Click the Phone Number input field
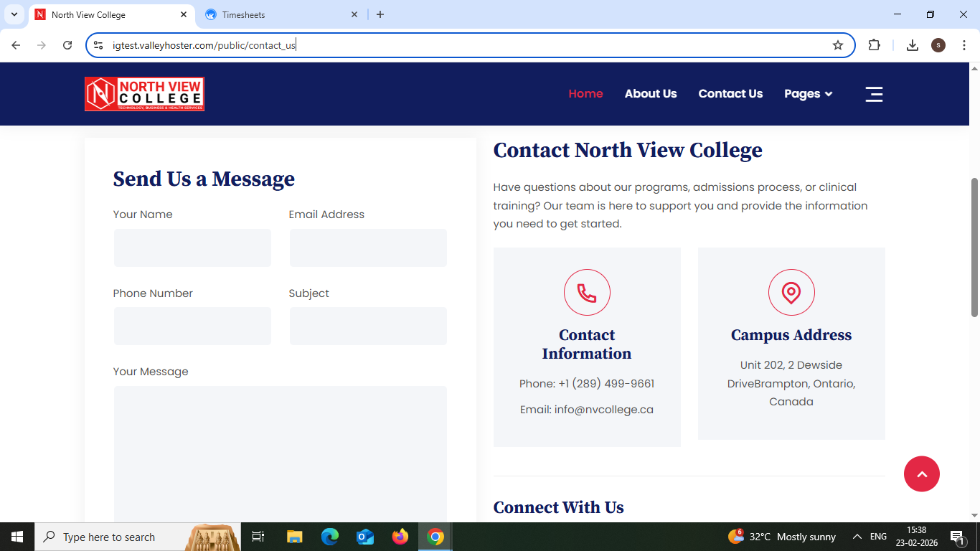Image resolution: width=980 pixels, height=551 pixels. pyautogui.click(x=192, y=326)
